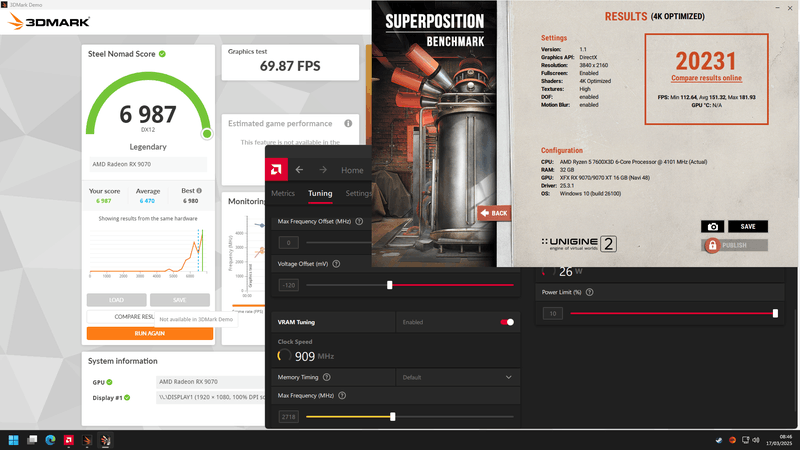Go back using AMD Software's left arrow
This screenshot has width=800, height=450.
(299, 170)
